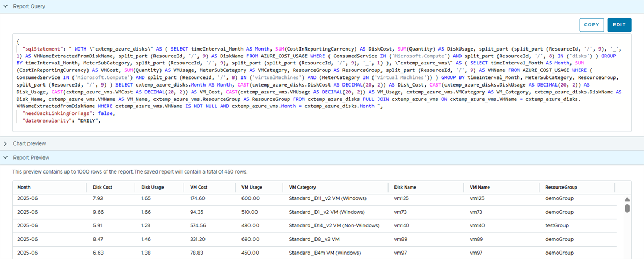Click the Disk Name column header
644x259 pixels.
pyautogui.click(x=405, y=188)
